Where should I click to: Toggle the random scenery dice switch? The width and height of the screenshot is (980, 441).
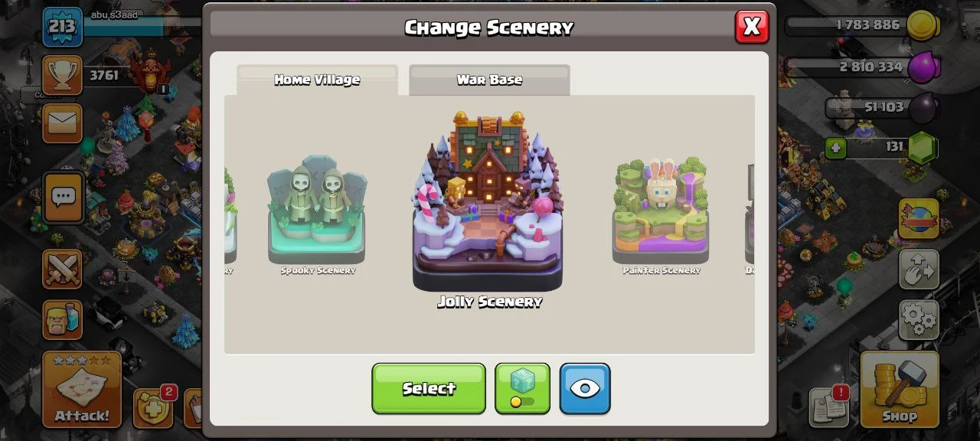click(522, 388)
